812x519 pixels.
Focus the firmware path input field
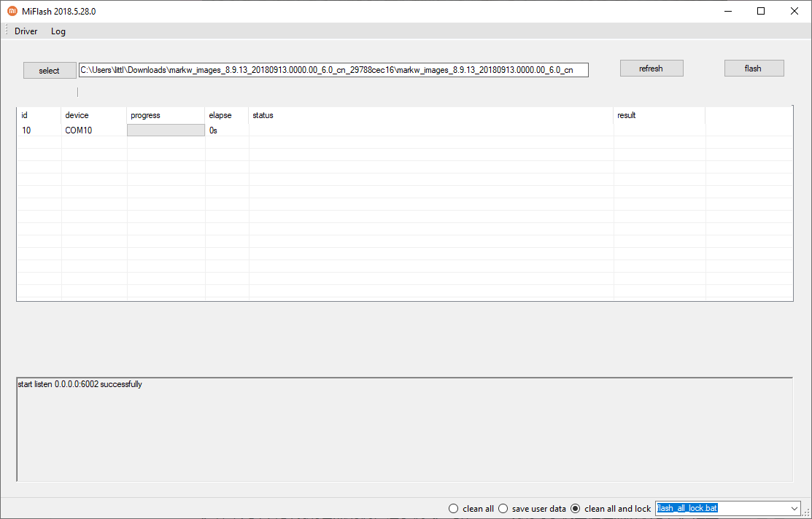pyautogui.click(x=333, y=70)
